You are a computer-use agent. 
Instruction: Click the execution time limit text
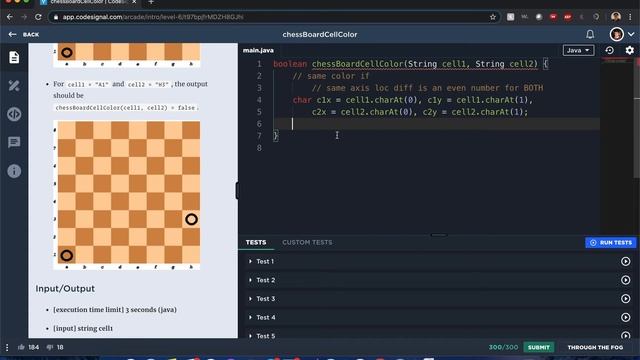[x=115, y=310]
